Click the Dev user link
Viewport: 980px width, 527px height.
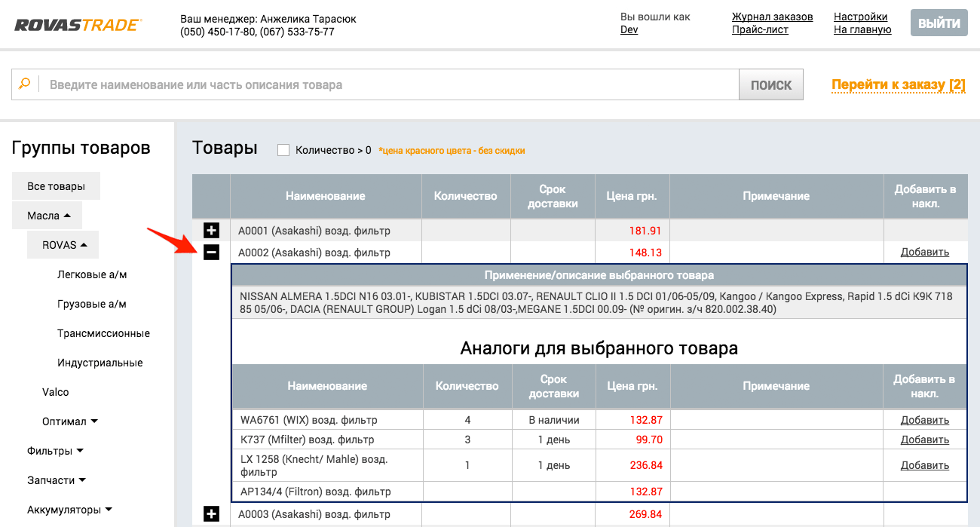tap(629, 30)
